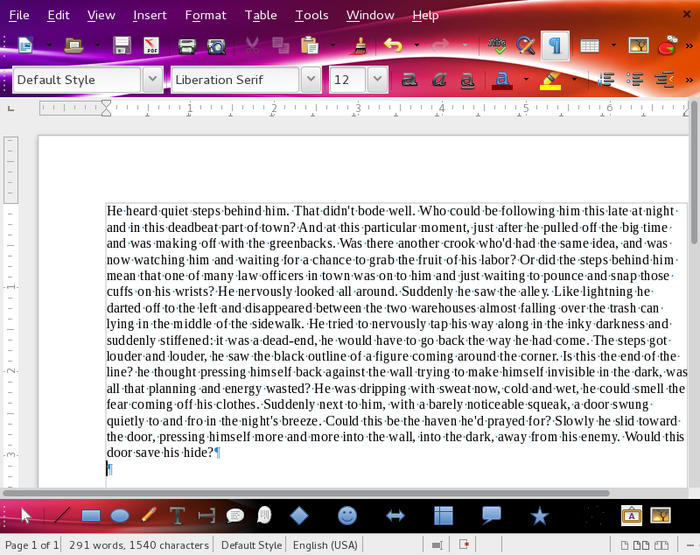Image resolution: width=700 pixels, height=555 pixels.
Task: Open the font name dropdown list
Action: (x=311, y=79)
